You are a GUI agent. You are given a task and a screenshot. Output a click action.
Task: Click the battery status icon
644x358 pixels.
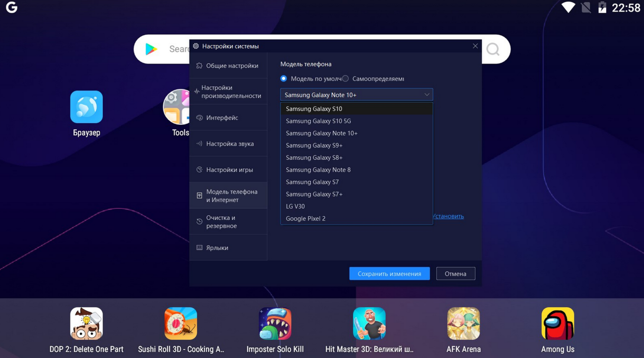click(602, 7)
